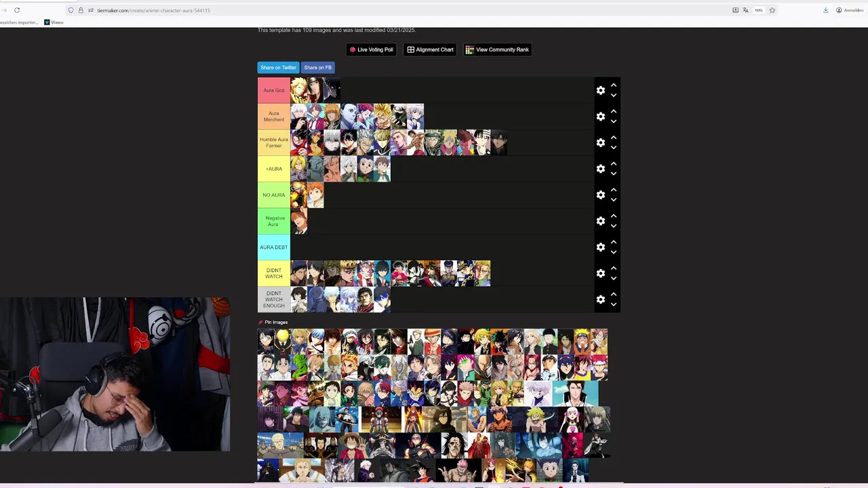The height and width of the screenshot is (488, 868).
Task: Open settings gear for DIDNT WATCH ENOUGH tier
Action: 600,299
